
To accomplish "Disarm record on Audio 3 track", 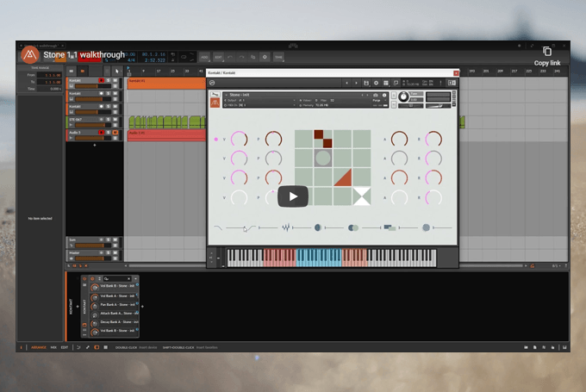I will [x=101, y=133].
